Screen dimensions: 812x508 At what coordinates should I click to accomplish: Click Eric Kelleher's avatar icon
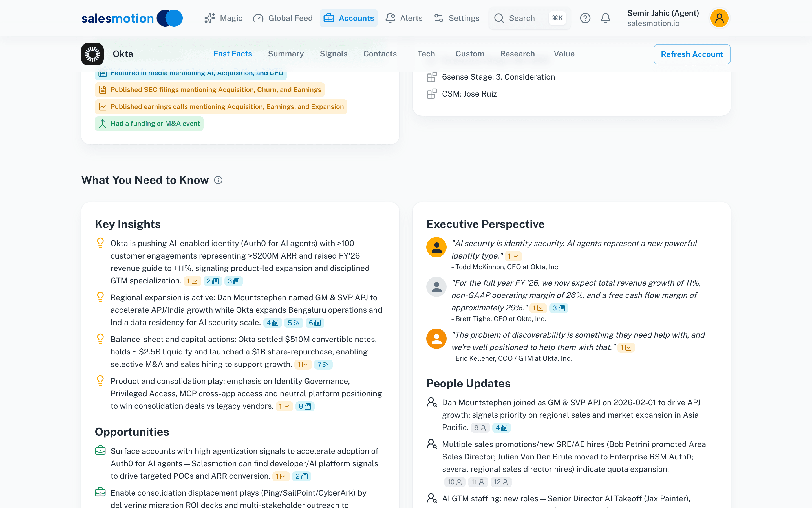436,339
